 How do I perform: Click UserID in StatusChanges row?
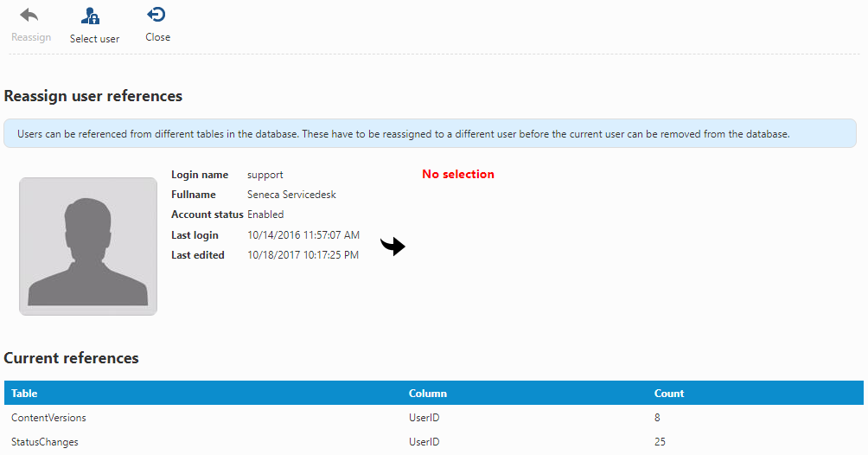(424, 442)
